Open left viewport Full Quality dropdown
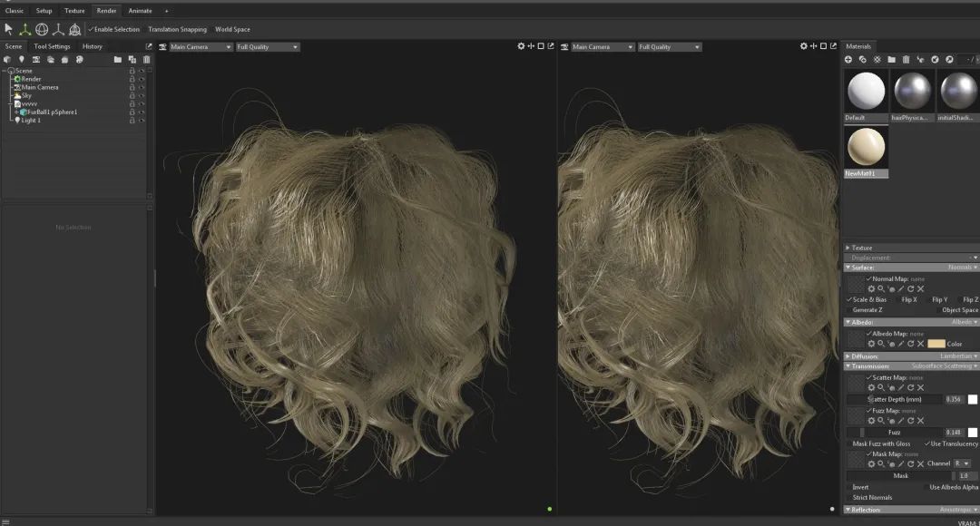 coord(268,47)
